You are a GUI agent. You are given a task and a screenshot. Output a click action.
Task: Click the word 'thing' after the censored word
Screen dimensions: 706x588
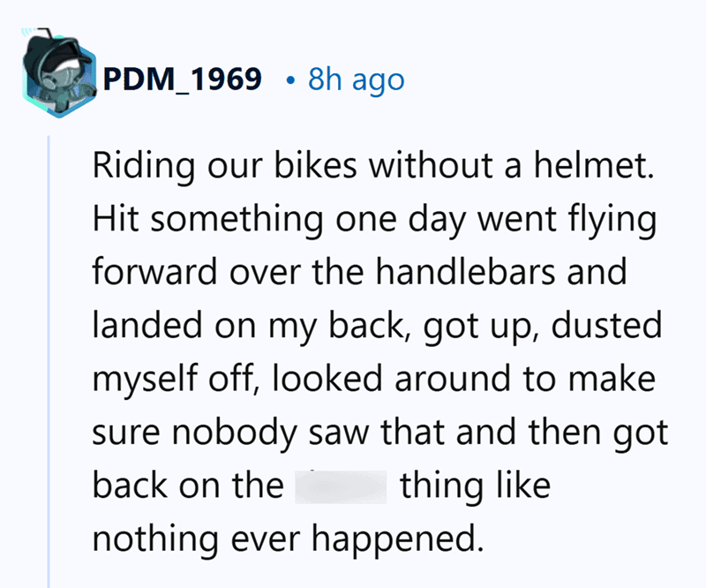442,487
